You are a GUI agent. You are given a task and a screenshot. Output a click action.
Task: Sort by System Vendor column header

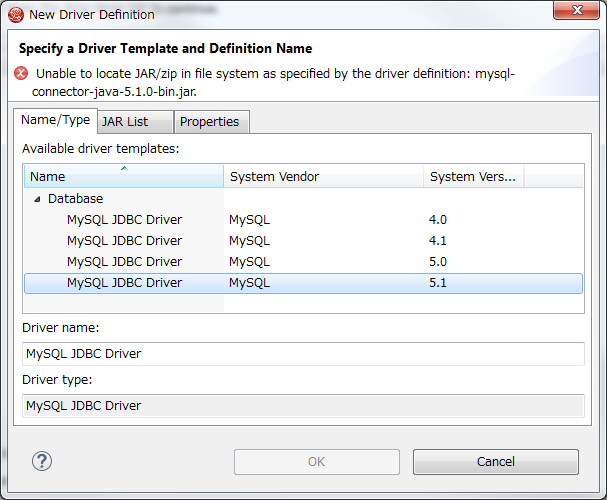coord(323,176)
